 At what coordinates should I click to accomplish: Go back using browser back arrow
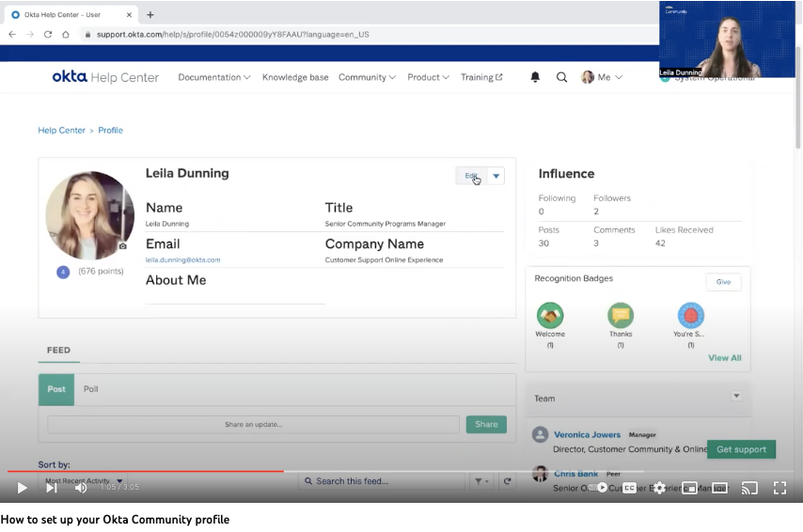12,34
